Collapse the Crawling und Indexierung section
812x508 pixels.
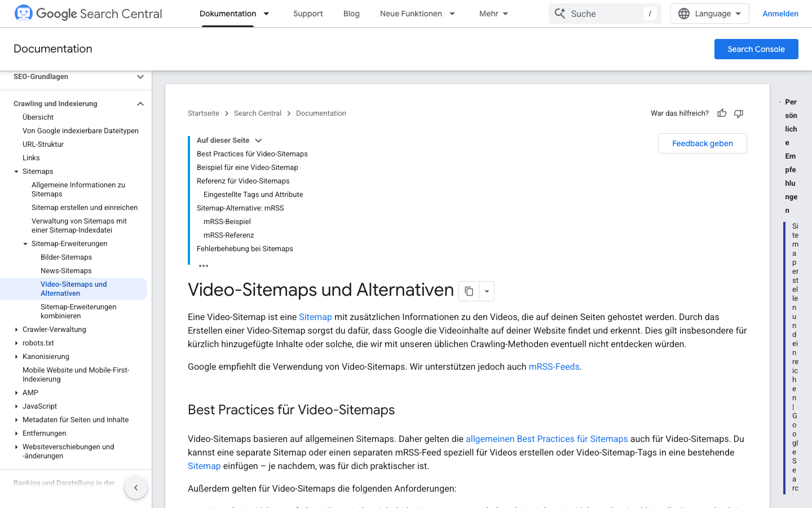tap(140, 104)
